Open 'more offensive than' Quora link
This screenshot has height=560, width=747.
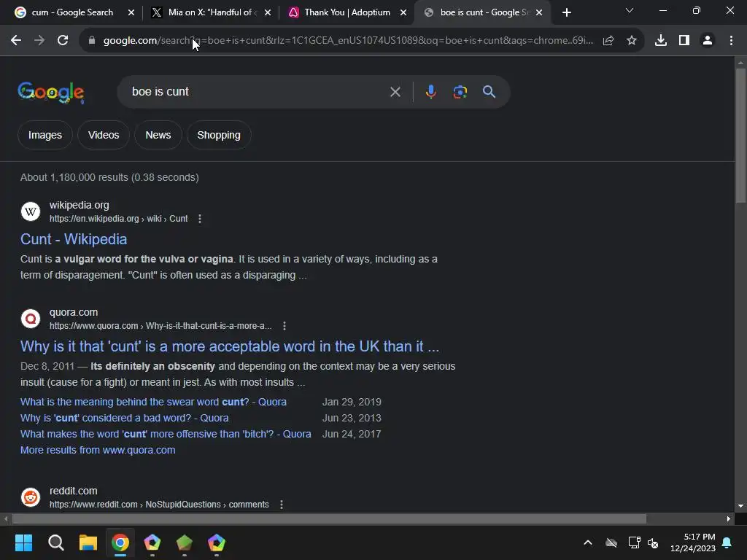click(x=166, y=435)
